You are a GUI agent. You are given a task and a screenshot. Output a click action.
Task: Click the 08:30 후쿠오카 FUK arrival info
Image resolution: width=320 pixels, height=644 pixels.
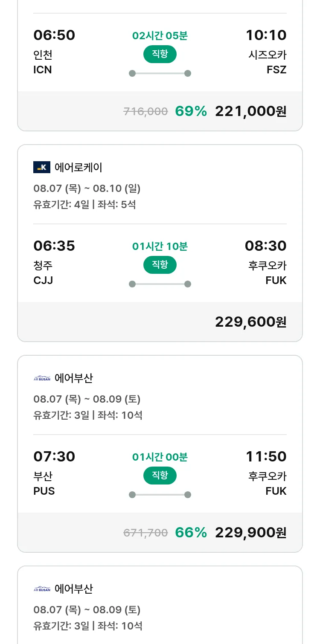pos(266,262)
